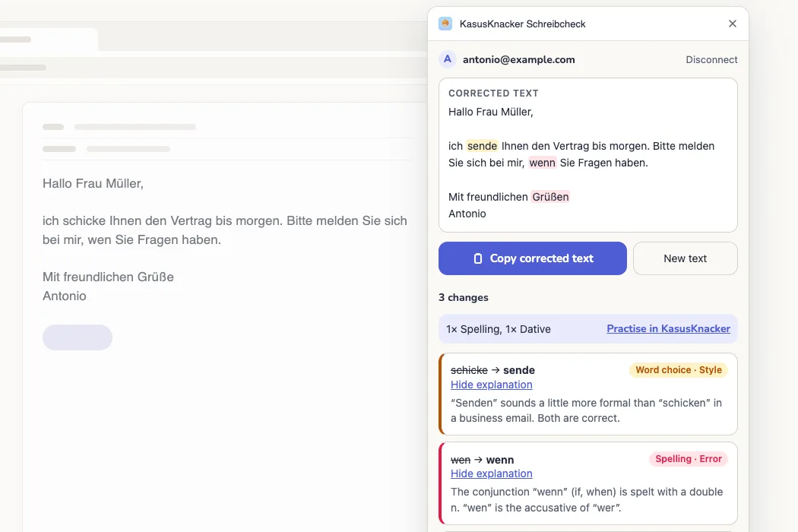798x532 pixels.
Task: Click the 3 changes heading
Action: (x=463, y=297)
